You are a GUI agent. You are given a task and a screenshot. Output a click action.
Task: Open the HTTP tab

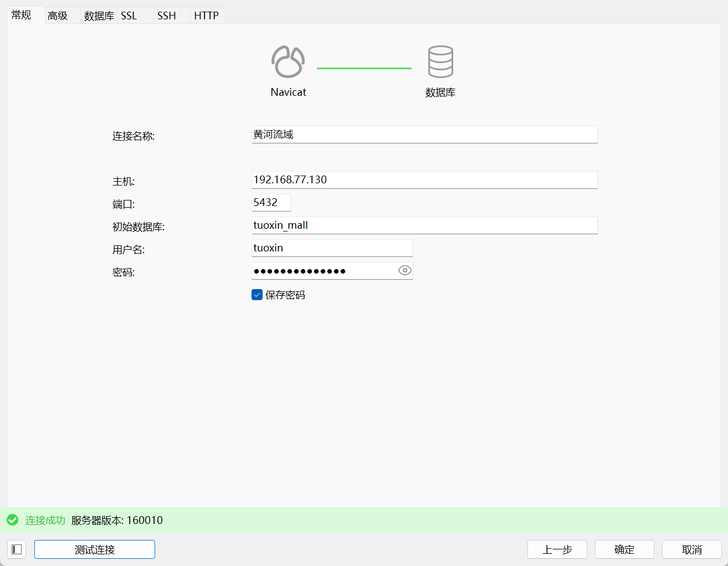[207, 16]
